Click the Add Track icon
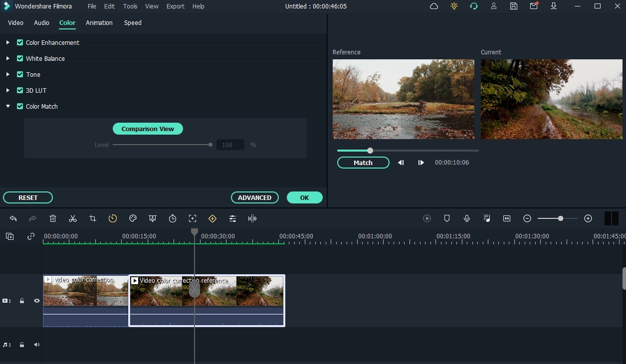The height and width of the screenshot is (364, 626). [x=10, y=236]
